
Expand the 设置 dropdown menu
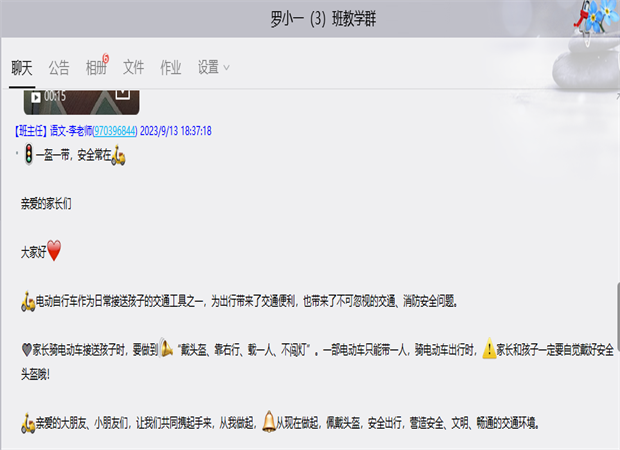[214, 67]
